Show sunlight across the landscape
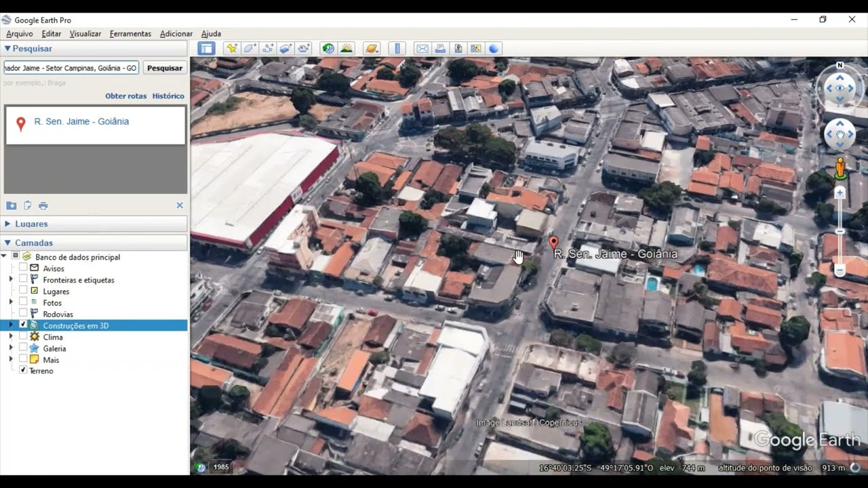 pos(347,48)
